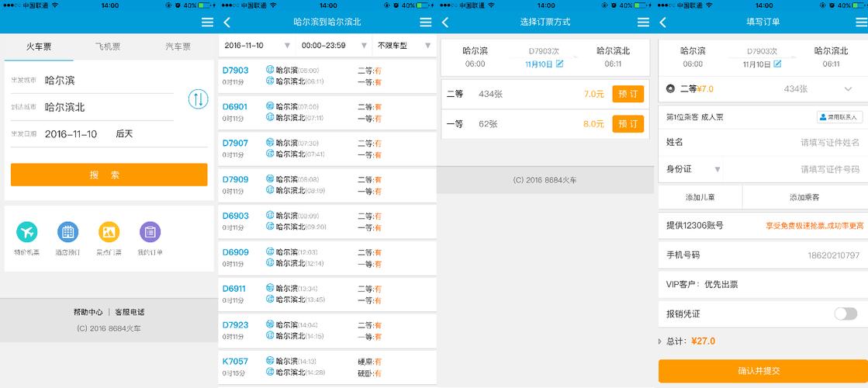Click the 手机号码 phone number field

pyautogui.click(x=763, y=255)
